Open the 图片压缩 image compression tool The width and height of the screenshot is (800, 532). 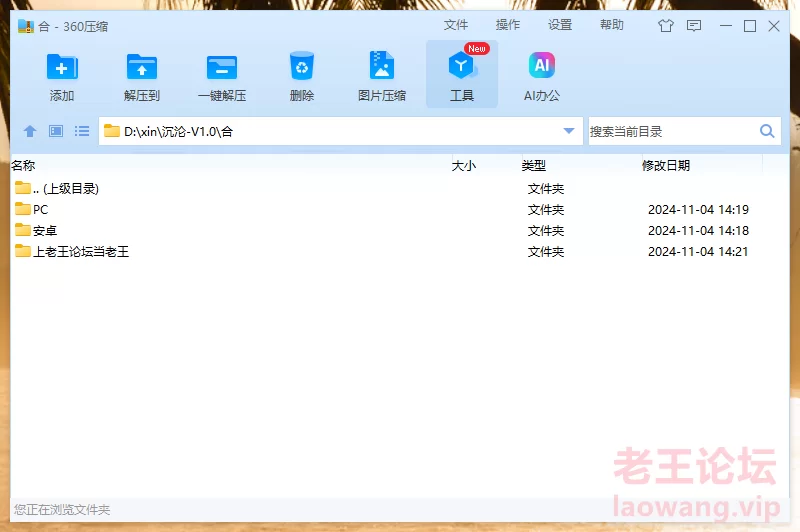click(x=382, y=65)
